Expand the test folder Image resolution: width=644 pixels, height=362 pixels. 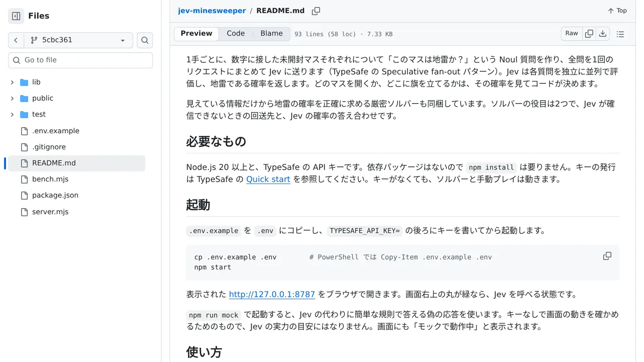12,114
